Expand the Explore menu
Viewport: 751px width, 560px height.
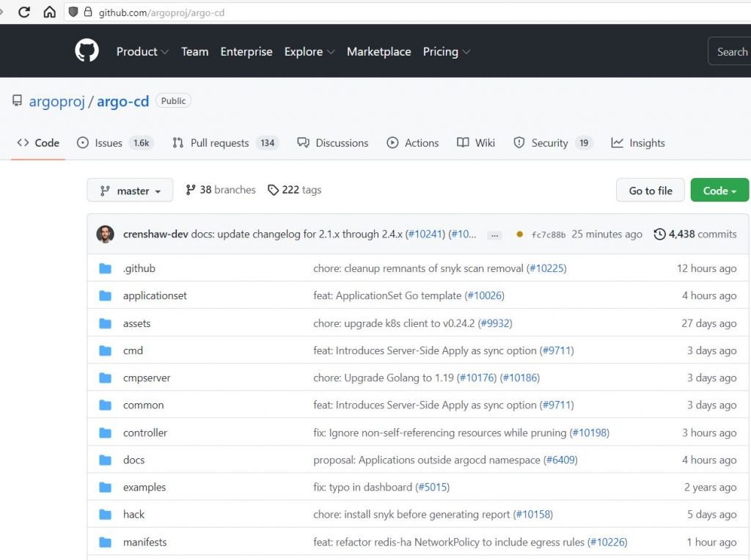pos(309,52)
